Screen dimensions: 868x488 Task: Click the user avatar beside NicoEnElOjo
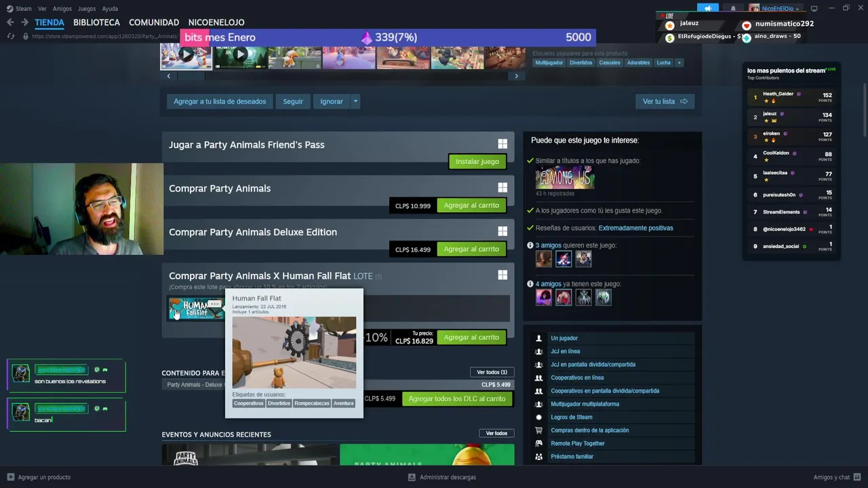click(754, 8)
